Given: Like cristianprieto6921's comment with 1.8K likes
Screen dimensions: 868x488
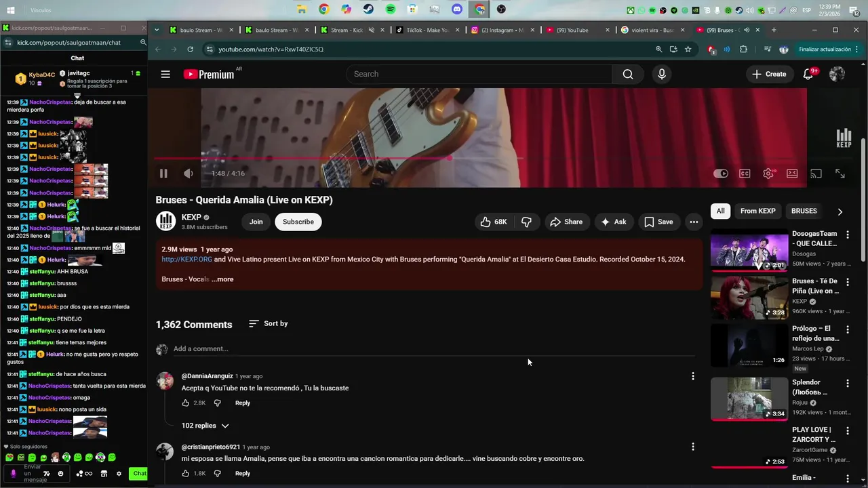Looking at the screenshot, I should pyautogui.click(x=186, y=473).
